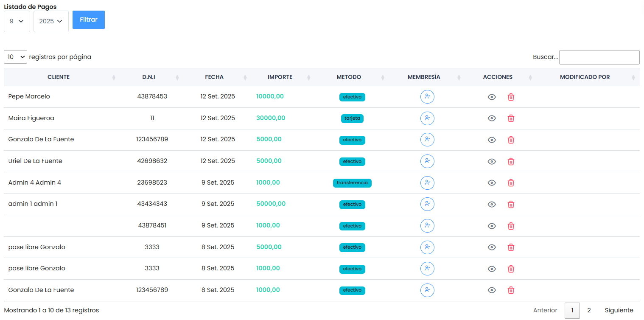
Task: Focus the Buscar search input field
Action: point(599,57)
